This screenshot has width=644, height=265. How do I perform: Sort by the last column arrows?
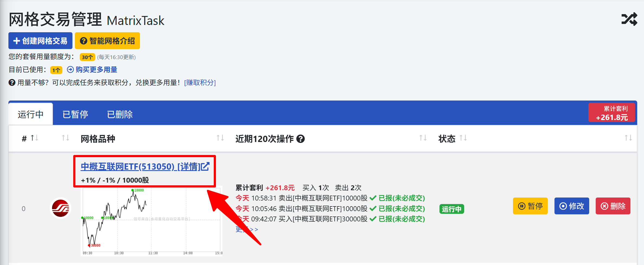(x=628, y=138)
